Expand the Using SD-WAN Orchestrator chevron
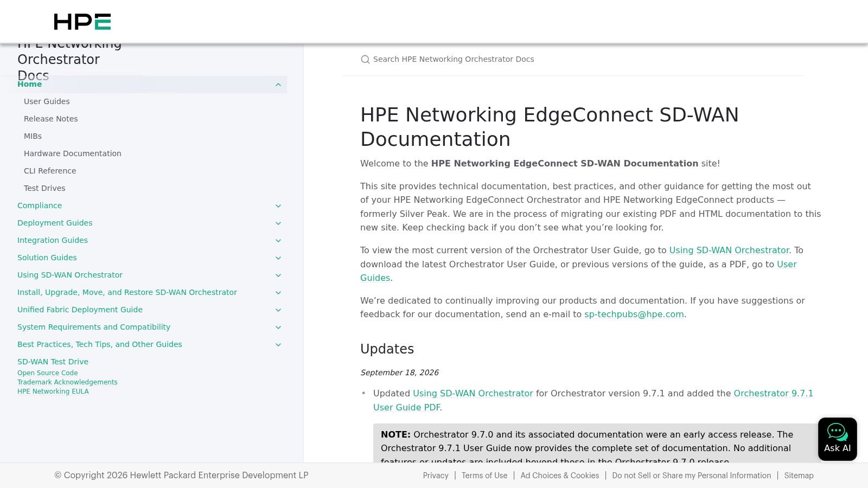The image size is (868, 488). point(278,275)
